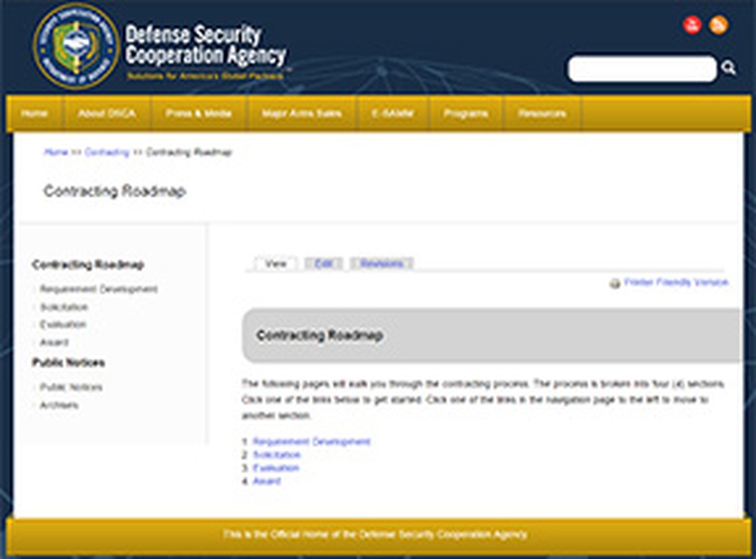Open the About DSCA menu
The image size is (756, 559).
106,112
